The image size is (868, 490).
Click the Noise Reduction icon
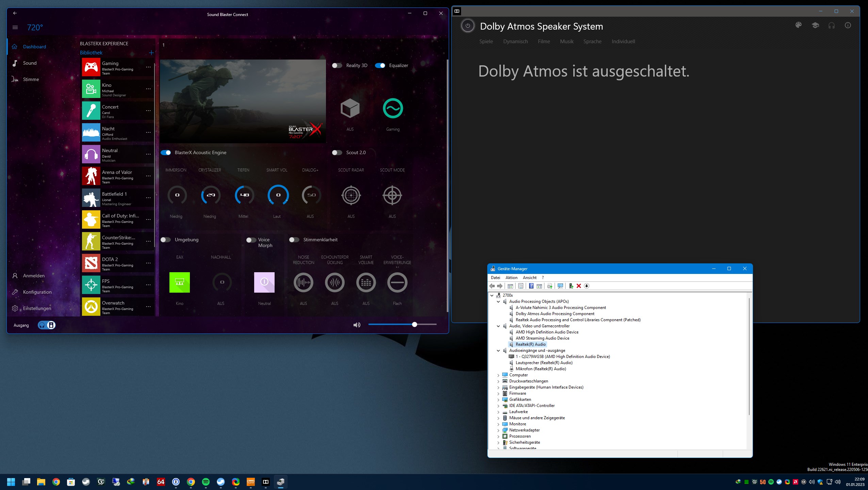click(303, 282)
